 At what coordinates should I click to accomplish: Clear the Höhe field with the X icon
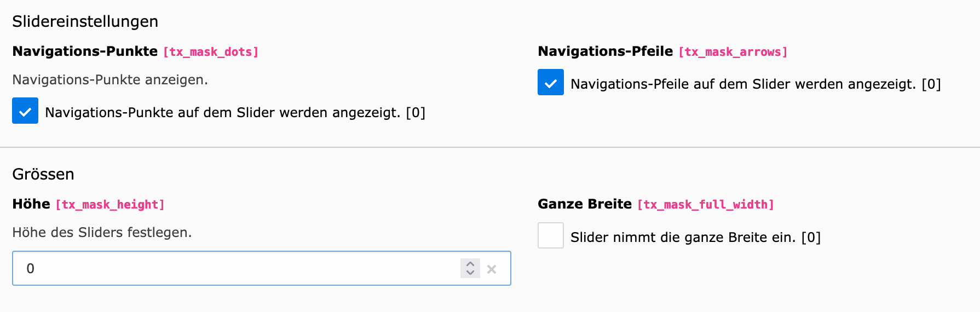coord(492,269)
